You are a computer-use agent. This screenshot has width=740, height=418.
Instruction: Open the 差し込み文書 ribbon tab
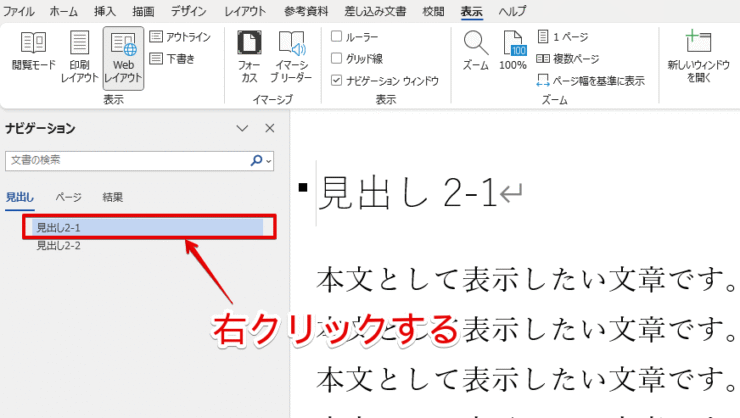375,11
